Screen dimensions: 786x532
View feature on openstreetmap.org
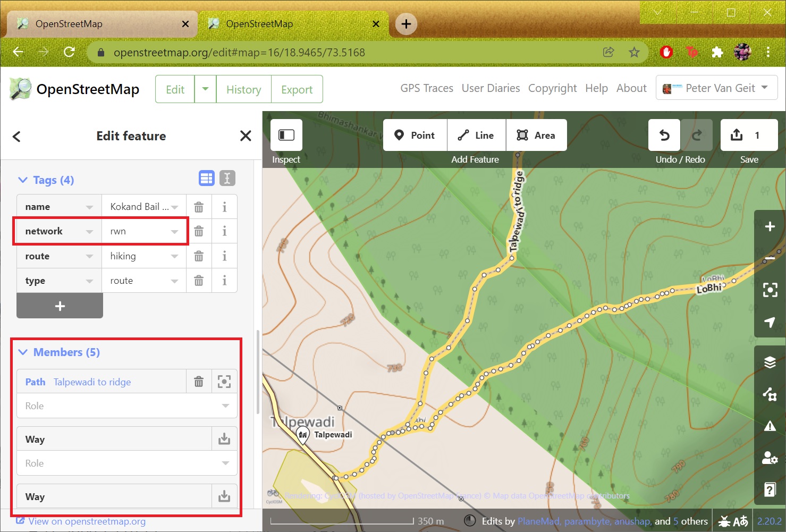[x=81, y=521]
